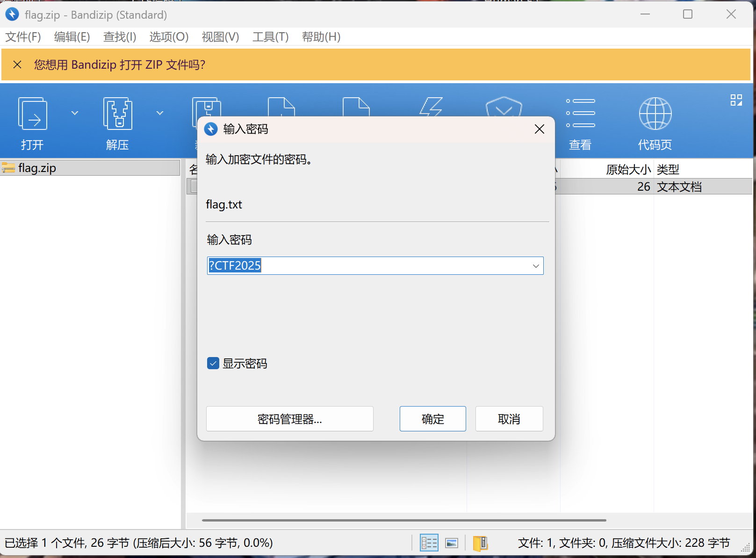The width and height of the screenshot is (756, 558).
Task: Open the password history dropdown arrow
Action: (x=536, y=266)
